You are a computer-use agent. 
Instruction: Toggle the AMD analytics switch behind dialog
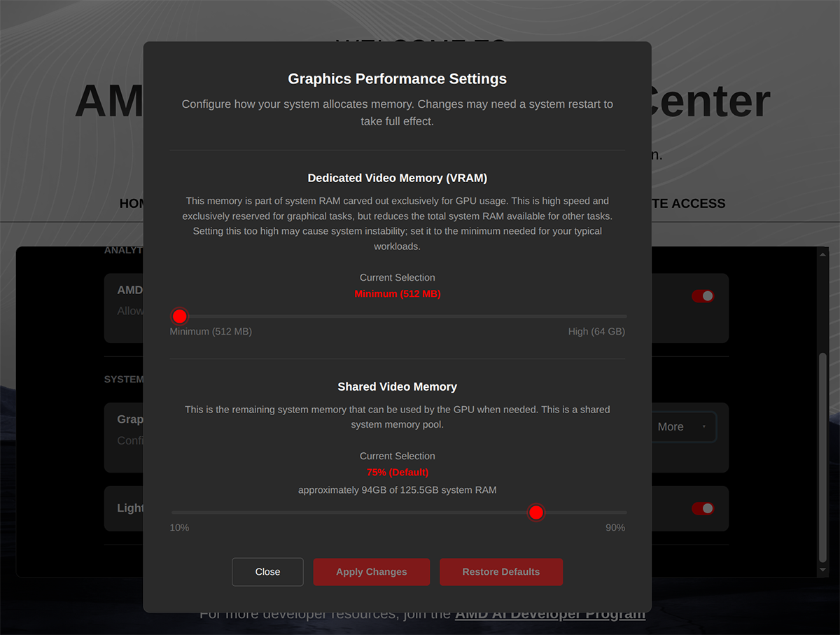(703, 296)
